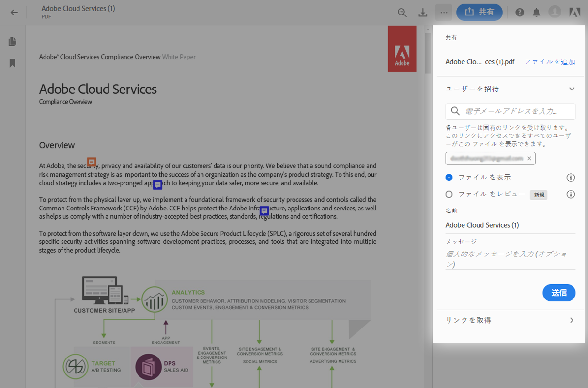Click the blue 共有 share button
Viewport: 588px width, 388px height.
(480, 13)
